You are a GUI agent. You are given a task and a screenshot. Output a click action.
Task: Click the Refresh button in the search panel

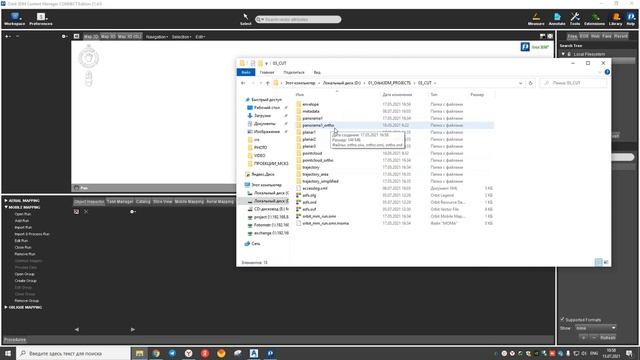(607, 338)
